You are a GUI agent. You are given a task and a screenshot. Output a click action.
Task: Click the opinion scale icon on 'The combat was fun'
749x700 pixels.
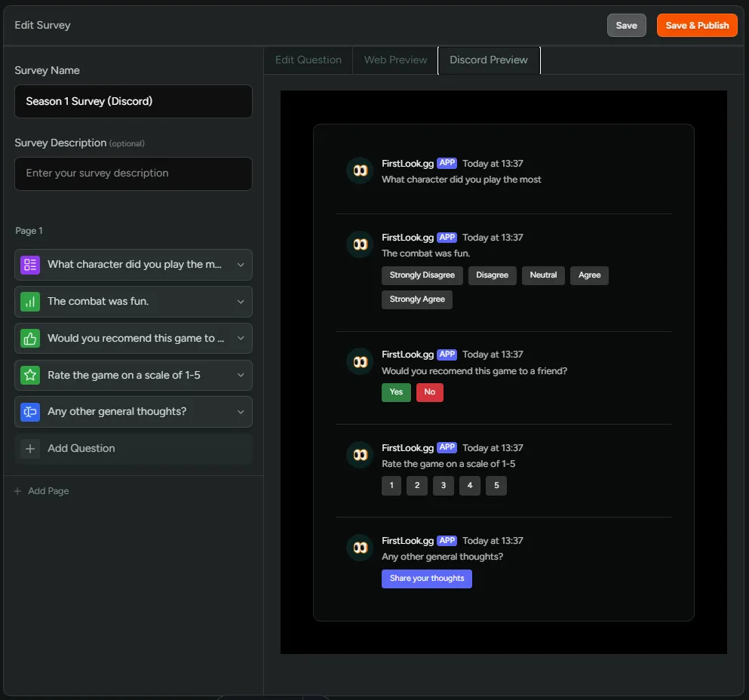[x=30, y=301]
